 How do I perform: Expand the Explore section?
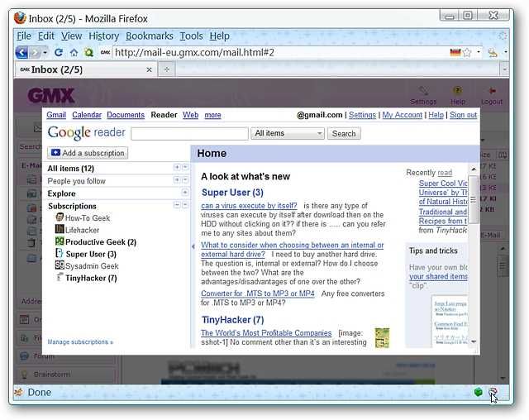click(x=185, y=193)
